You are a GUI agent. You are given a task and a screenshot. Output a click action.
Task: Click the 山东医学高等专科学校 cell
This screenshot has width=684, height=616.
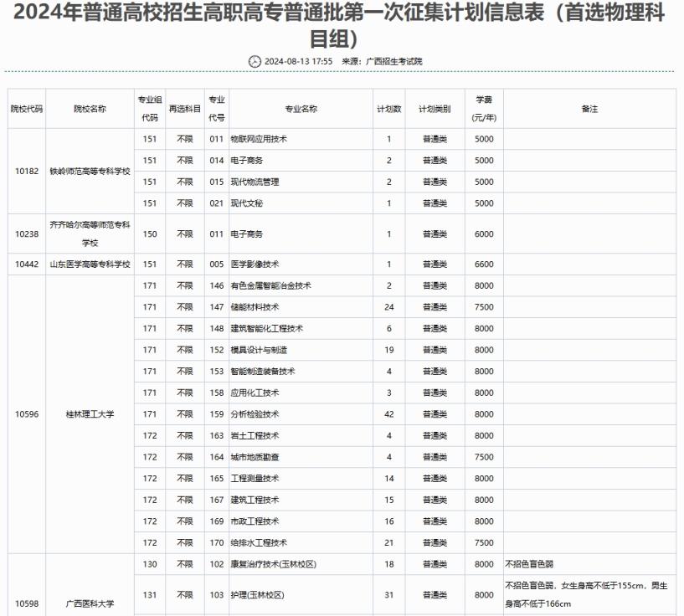[90, 264]
